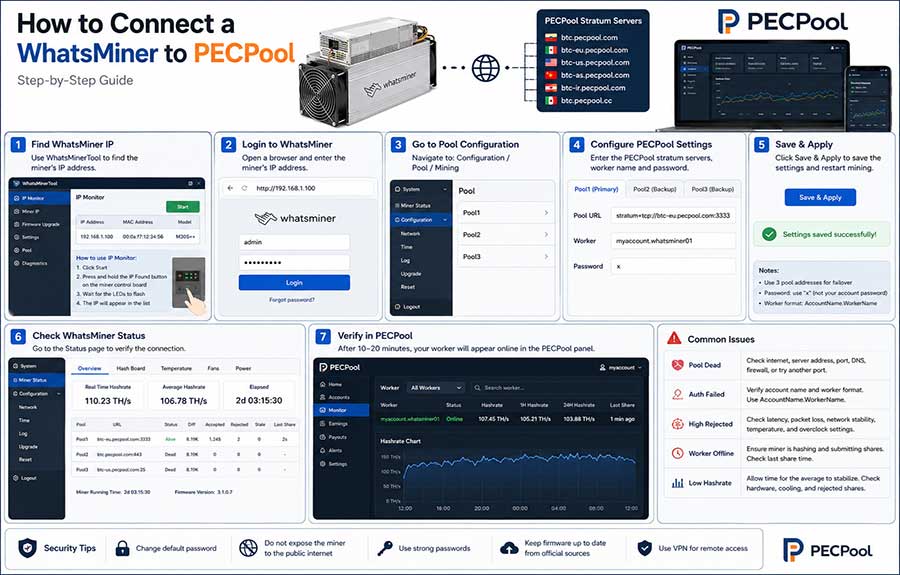The width and height of the screenshot is (900, 575).
Task: Expand the Pool3 row chevron
Action: point(546,257)
